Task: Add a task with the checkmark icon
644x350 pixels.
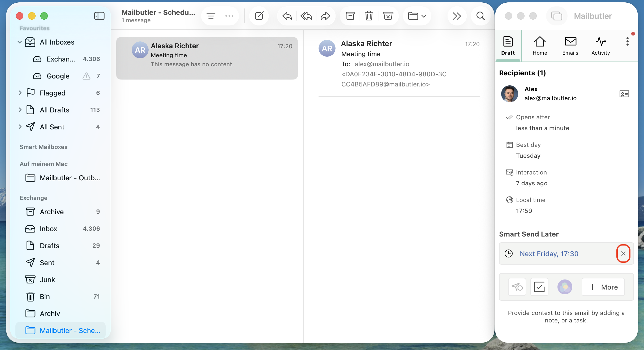Action: [539, 287]
